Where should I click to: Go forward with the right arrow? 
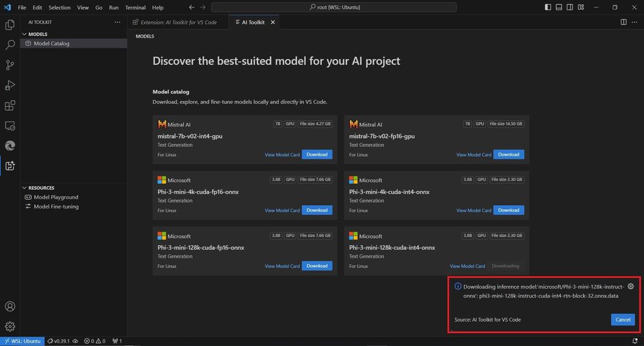(x=203, y=7)
